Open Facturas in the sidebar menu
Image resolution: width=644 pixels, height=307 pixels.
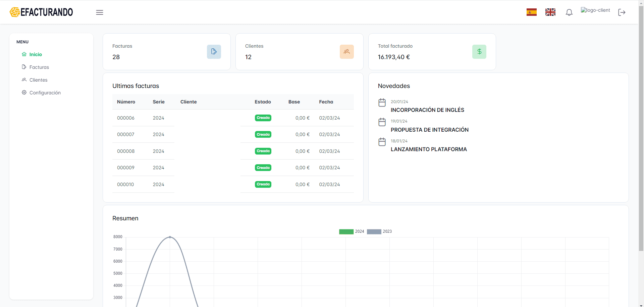coord(39,67)
